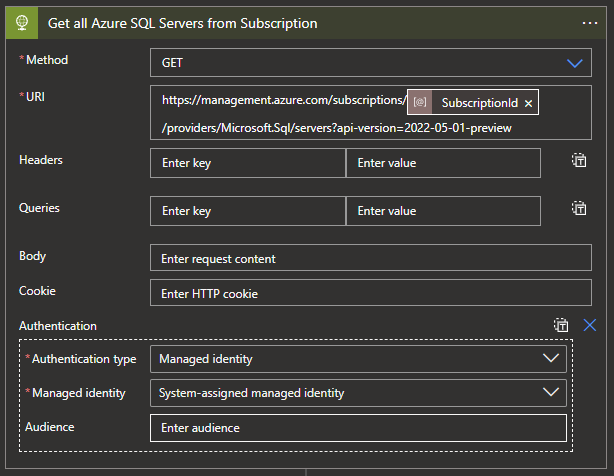
Task: Click the action title 'Get all Azure SQL Servers from Subscription'
Action: (182, 23)
